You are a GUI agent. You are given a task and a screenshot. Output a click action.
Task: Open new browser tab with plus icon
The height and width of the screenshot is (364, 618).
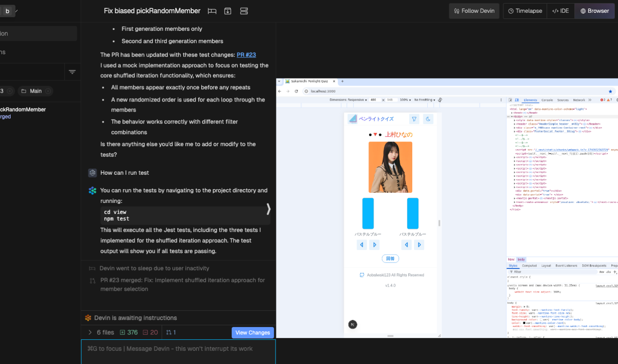342,81
